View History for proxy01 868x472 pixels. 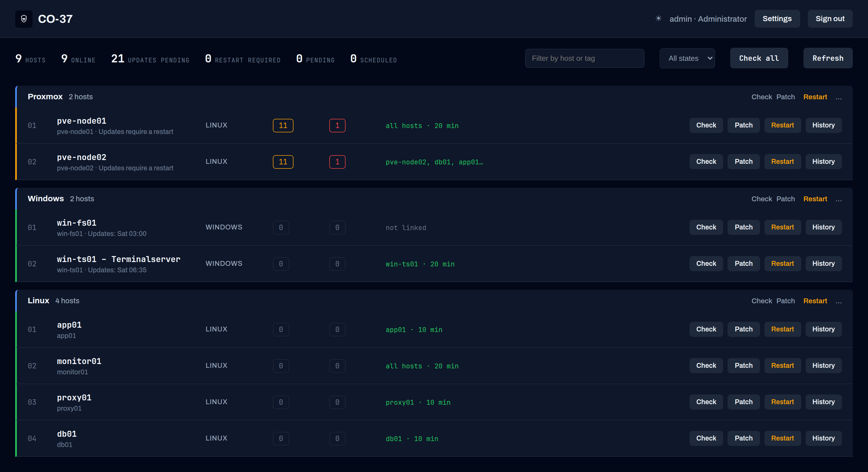823,402
